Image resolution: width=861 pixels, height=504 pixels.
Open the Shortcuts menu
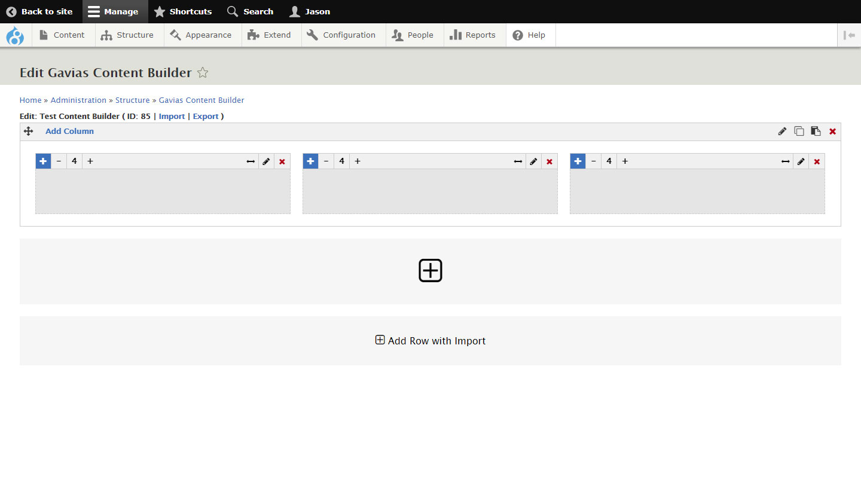(x=183, y=11)
